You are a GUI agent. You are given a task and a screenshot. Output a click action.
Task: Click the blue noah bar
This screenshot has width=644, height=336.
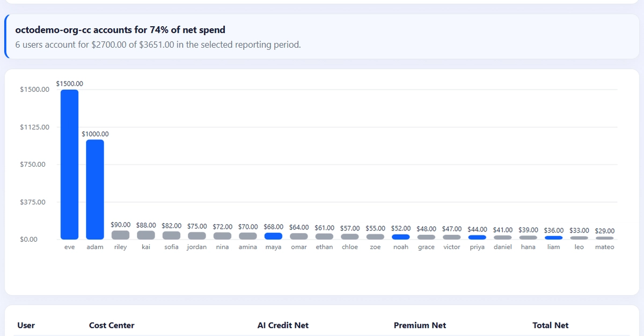click(x=401, y=237)
